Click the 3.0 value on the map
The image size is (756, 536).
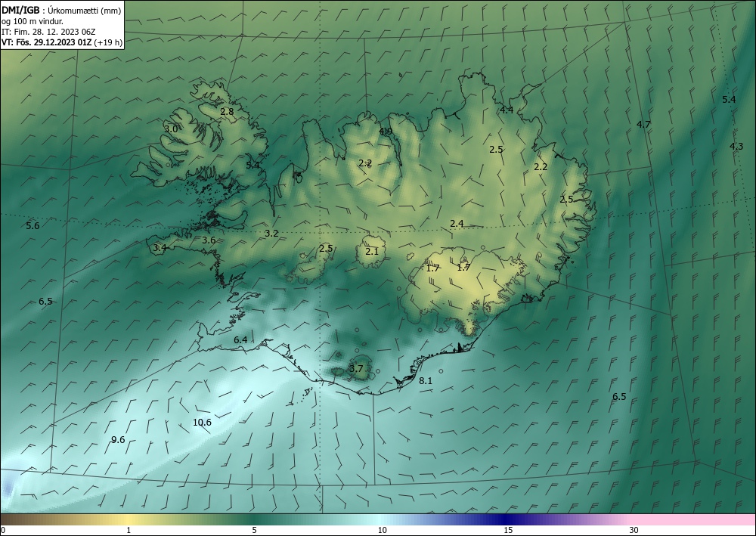coord(171,129)
